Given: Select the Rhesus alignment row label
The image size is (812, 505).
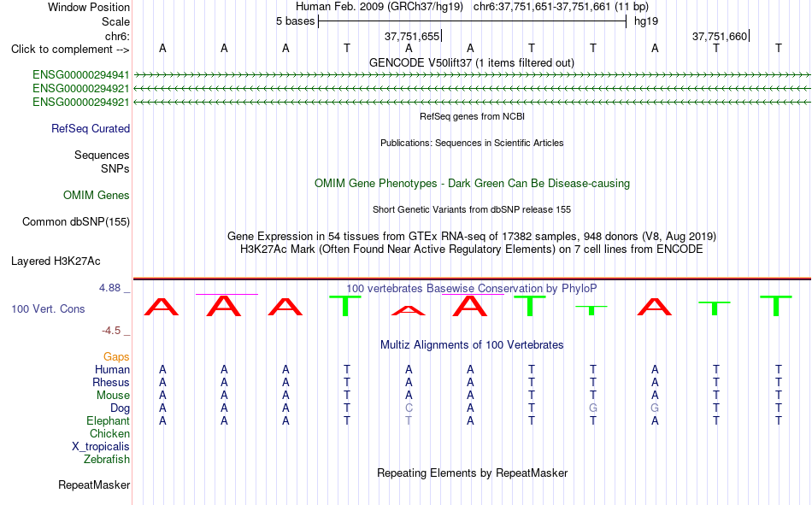Looking at the screenshot, I should pyautogui.click(x=111, y=382).
